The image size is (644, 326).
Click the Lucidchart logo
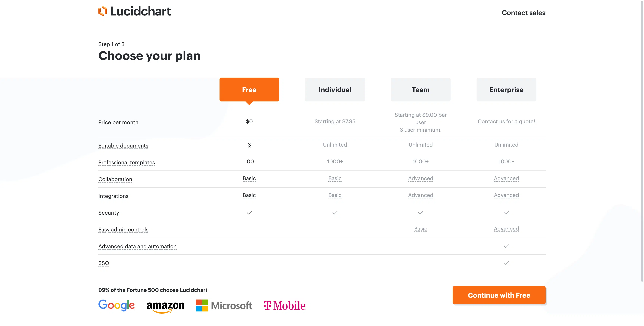(135, 11)
